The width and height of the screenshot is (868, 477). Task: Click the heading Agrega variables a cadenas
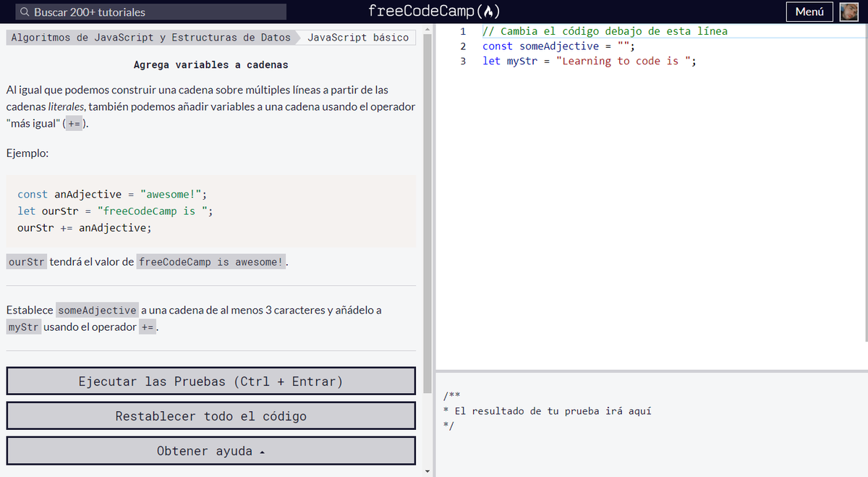point(211,65)
